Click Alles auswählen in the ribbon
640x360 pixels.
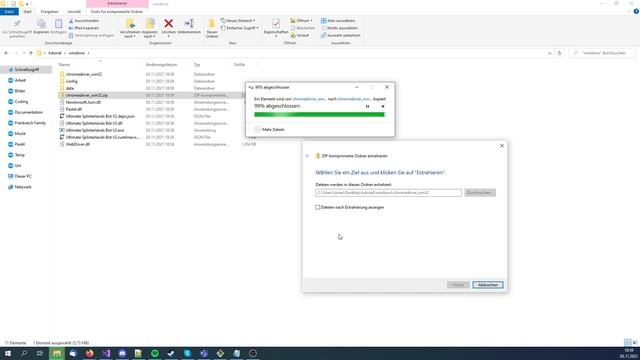point(338,21)
